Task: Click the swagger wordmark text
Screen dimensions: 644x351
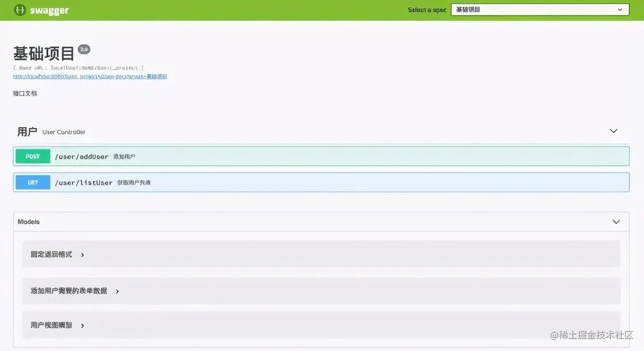Action: coord(49,10)
